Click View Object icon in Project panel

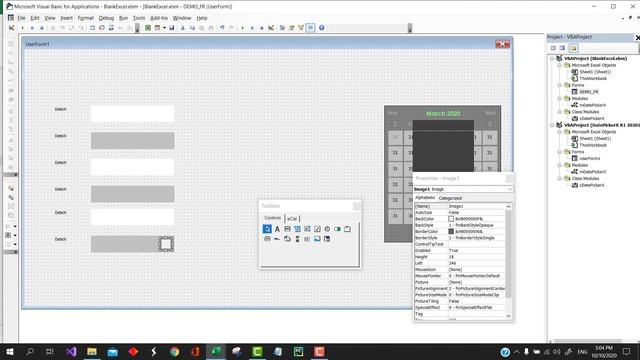(562, 48)
